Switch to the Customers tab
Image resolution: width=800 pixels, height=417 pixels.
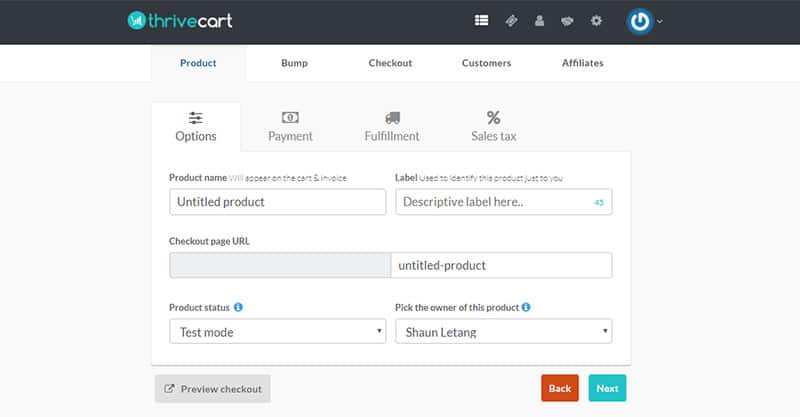(x=486, y=63)
